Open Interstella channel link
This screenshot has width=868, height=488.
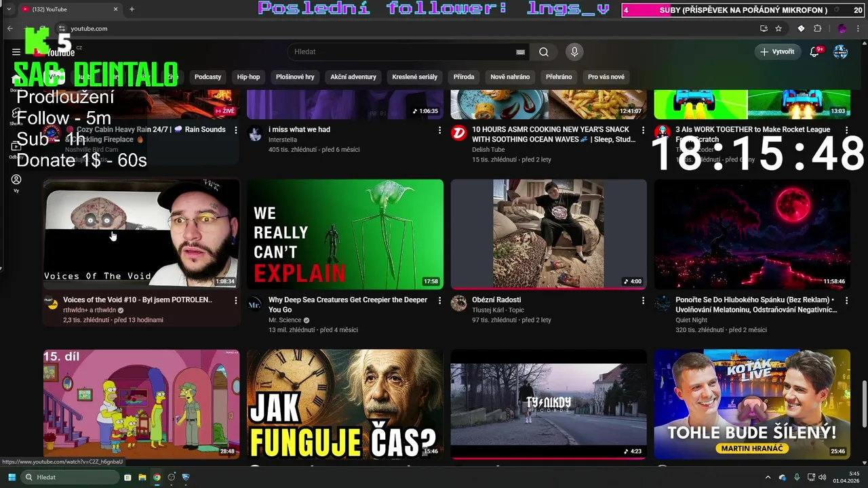tap(283, 140)
